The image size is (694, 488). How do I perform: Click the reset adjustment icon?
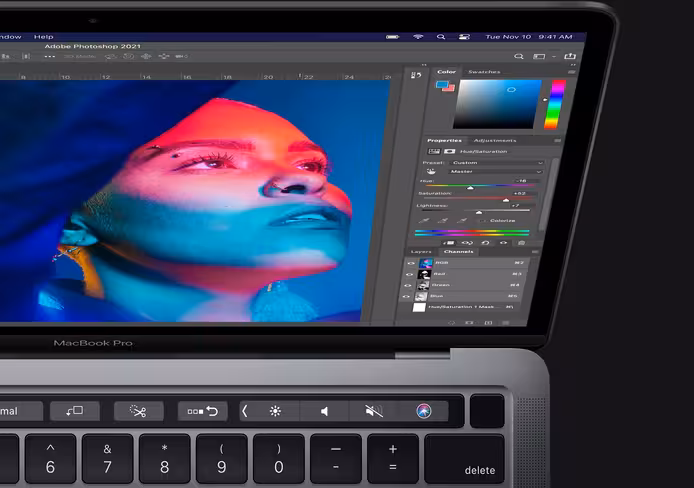pyautogui.click(x=486, y=242)
